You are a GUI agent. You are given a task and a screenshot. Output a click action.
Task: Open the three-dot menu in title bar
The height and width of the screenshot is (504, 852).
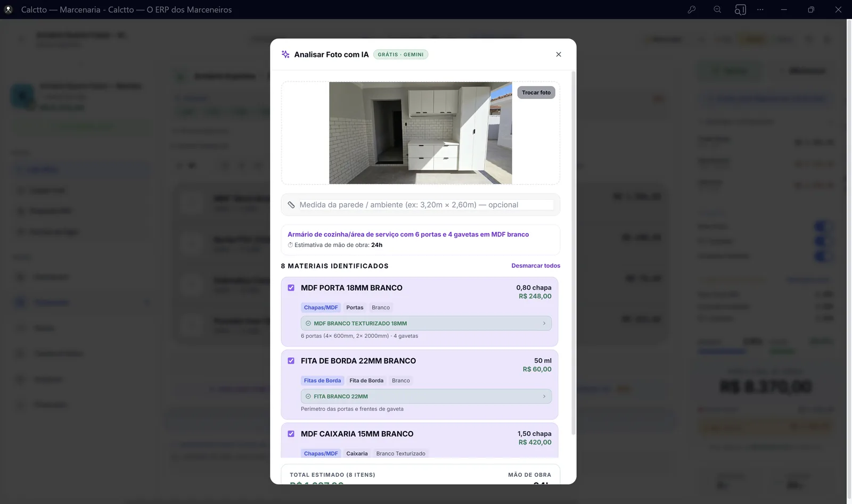(x=760, y=10)
